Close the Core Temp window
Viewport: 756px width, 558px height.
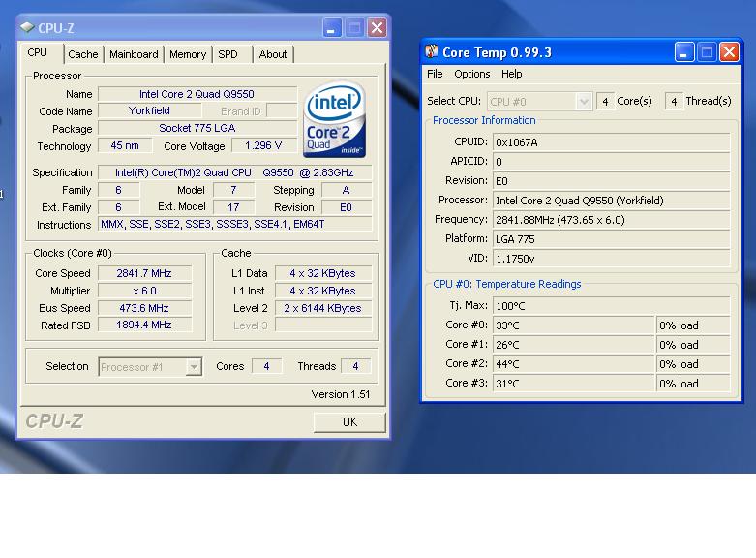(729, 51)
